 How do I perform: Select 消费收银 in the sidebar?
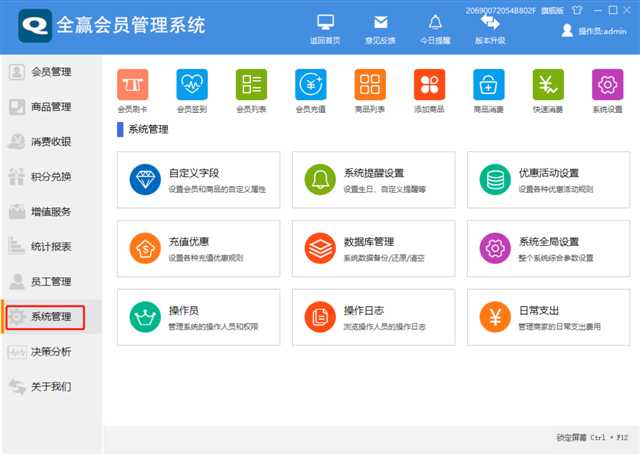point(51,142)
